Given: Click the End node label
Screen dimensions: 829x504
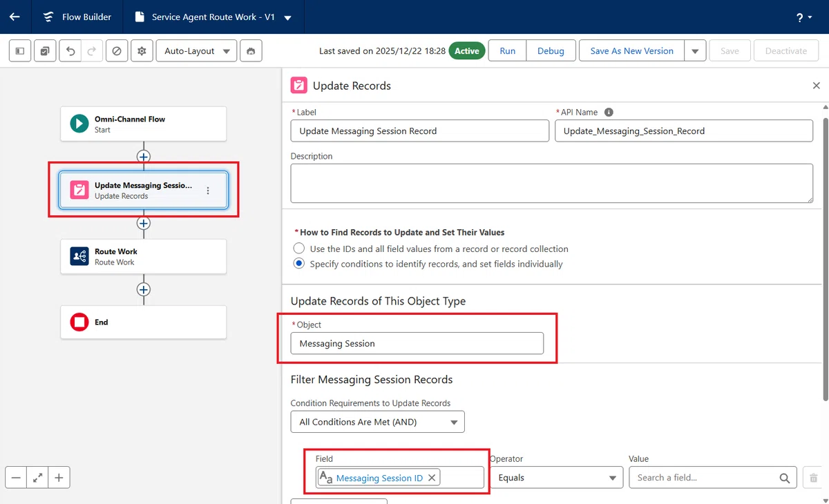Looking at the screenshot, I should click(102, 322).
